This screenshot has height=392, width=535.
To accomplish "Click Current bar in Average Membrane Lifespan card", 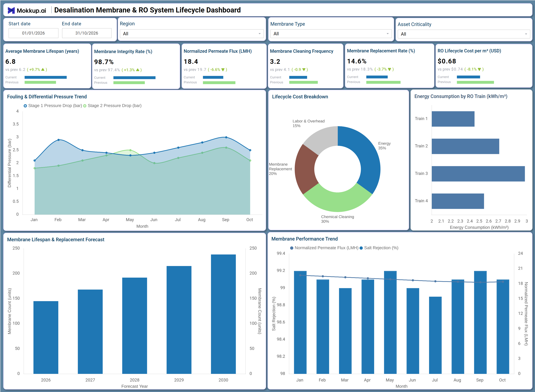I will pos(46,77).
